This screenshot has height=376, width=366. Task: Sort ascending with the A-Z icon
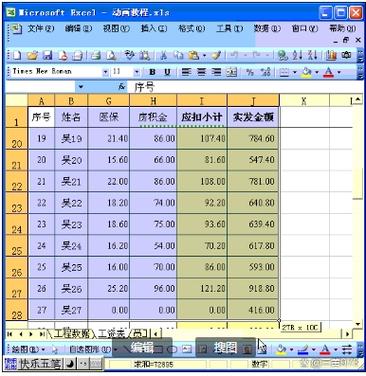[x=297, y=55]
